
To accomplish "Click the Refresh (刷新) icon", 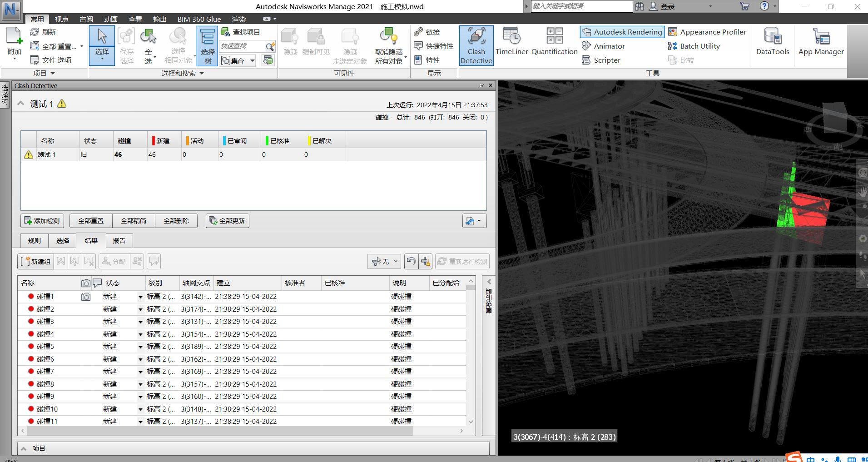I will click(x=35, y=32).
